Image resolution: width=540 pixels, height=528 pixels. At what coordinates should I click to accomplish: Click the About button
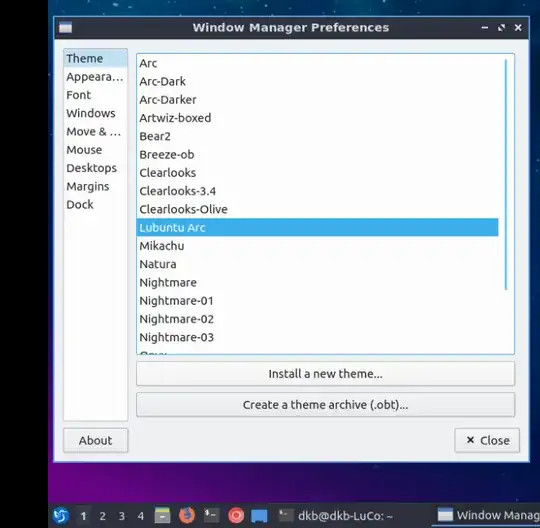(x=95, y=441)
